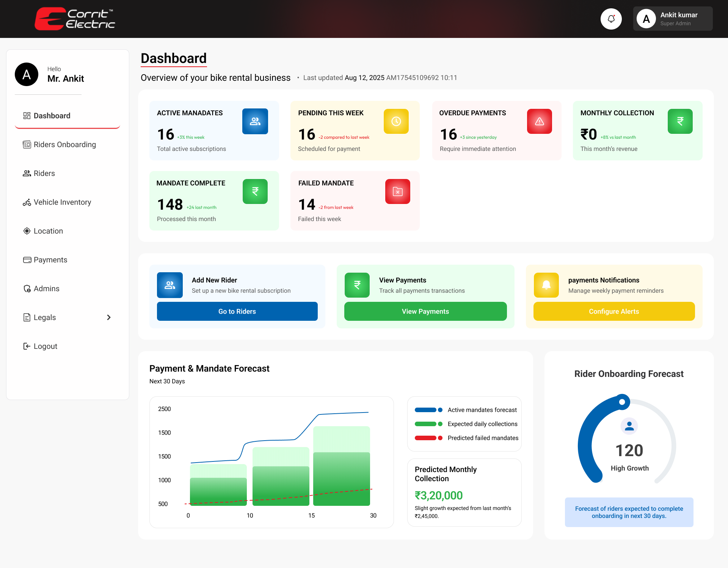Click the Go to Riders button
The width and height of the screenshot is (728, 568).
point(237,311)
